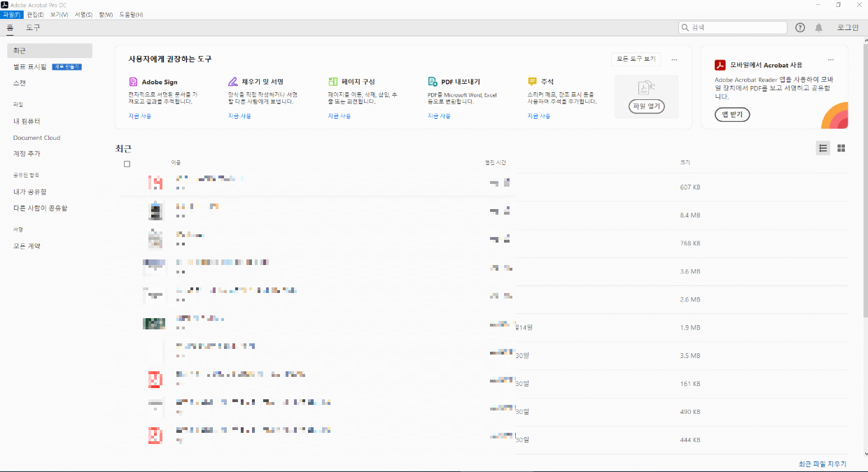Image resolution: width=868 pixels, height=472 pixels.
Task: Open the 서명(S) menu
Action: 83,14
